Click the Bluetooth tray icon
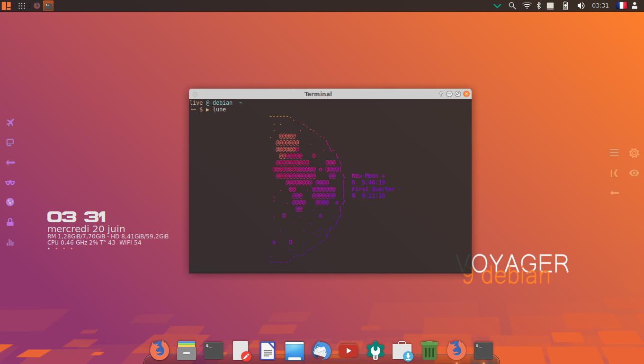The width and height of the screenshot is (644, 364). coord(538,6)
